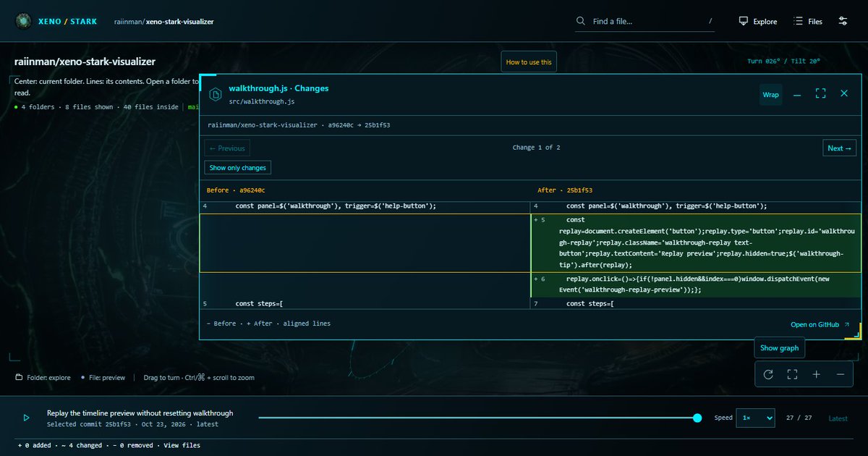
Task: Close the walkthrough.js changes panel
Action: point(844,94)
